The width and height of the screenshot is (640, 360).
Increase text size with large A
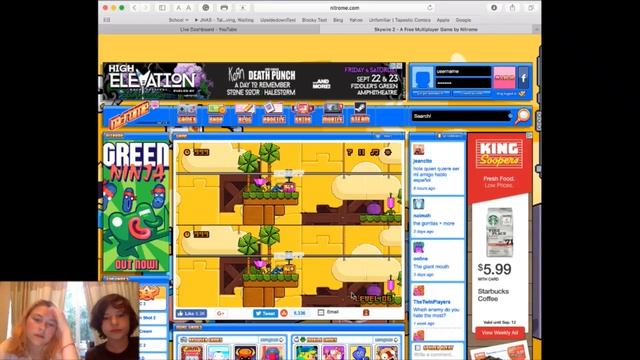(x=189, y=8)
